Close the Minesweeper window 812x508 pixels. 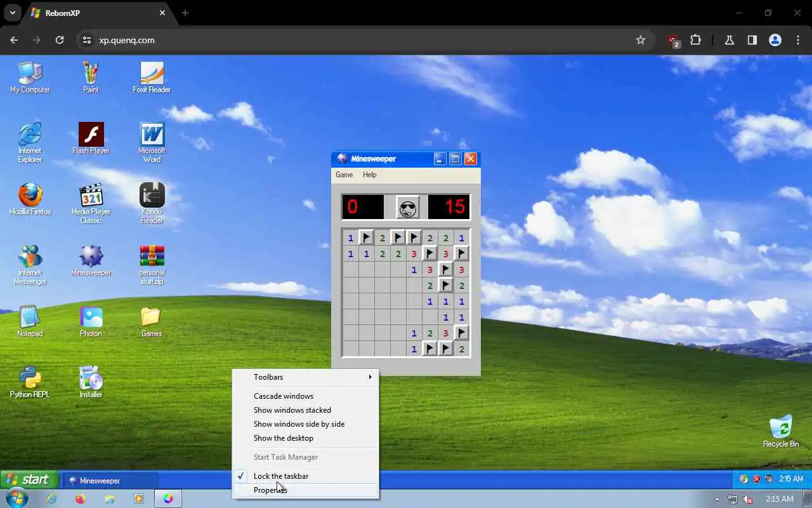(471, 159)
